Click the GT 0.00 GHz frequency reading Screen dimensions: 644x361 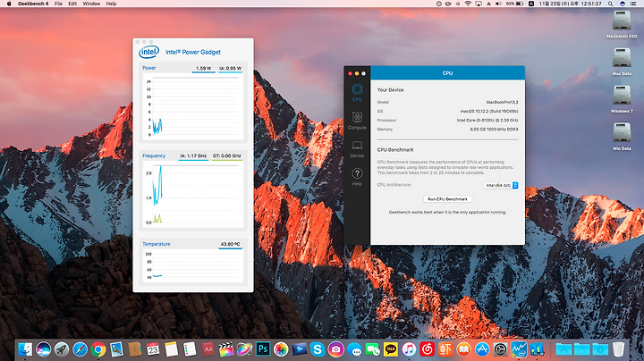coord(226,155)
